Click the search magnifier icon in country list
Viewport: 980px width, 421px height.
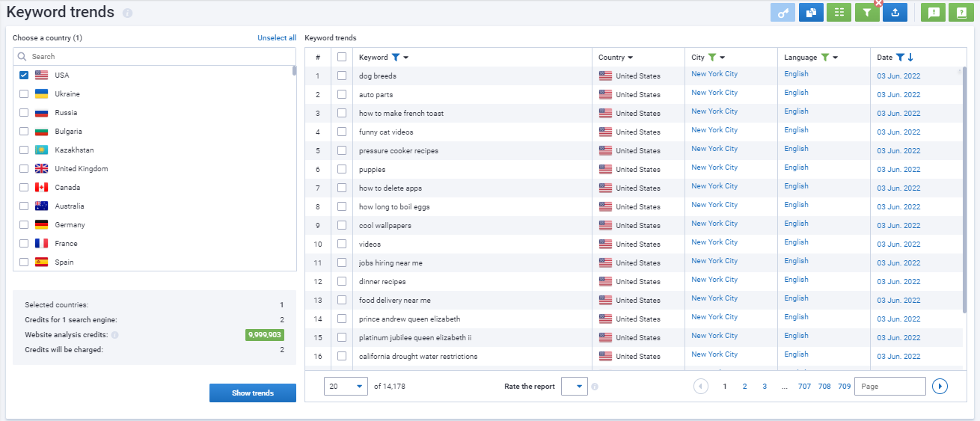[22, 57]
